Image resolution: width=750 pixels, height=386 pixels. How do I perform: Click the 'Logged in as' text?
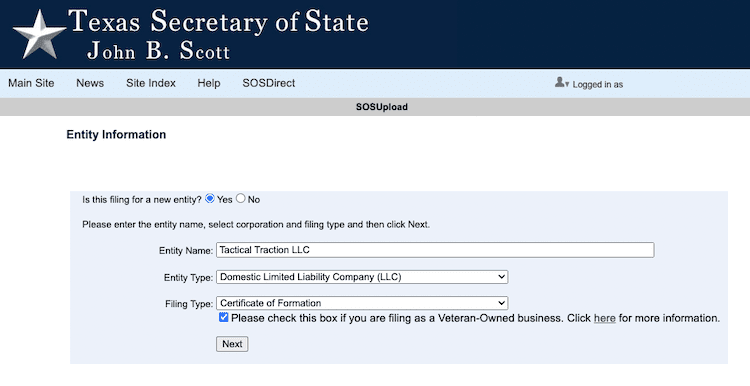point(598,85)
